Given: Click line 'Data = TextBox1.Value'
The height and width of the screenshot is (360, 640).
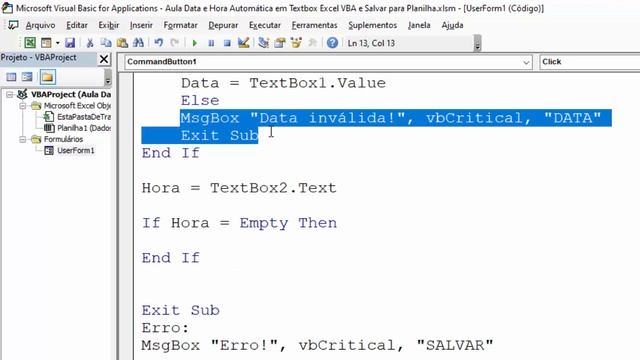Looking at the screenshot, I should (x=283, y=83).
